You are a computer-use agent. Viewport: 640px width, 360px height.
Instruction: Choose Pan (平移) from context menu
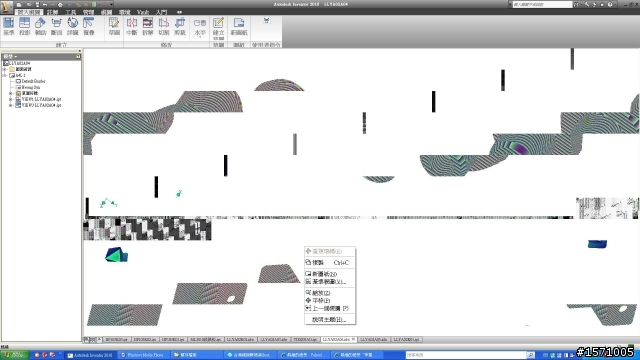[330, 300]
